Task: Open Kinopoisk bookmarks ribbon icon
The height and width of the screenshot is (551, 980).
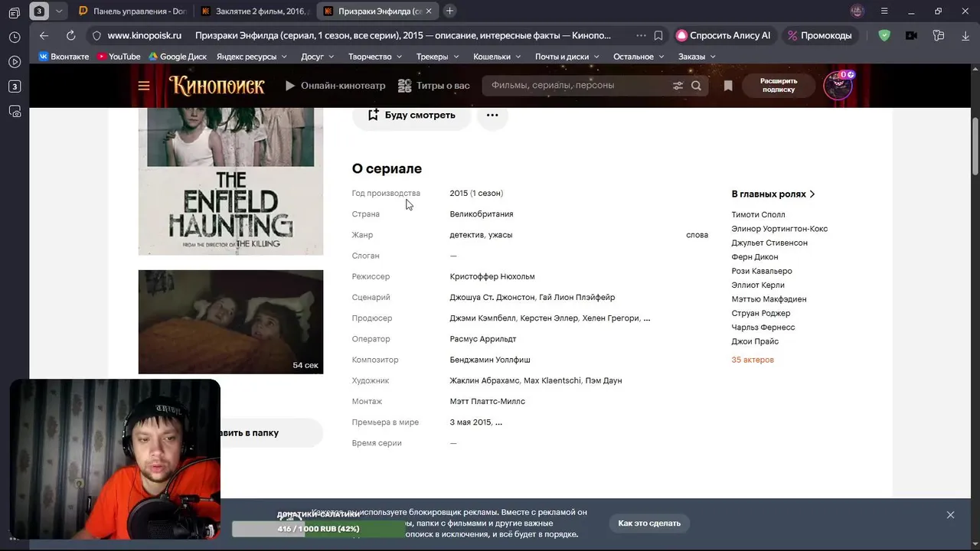Action: click(728, 86)
